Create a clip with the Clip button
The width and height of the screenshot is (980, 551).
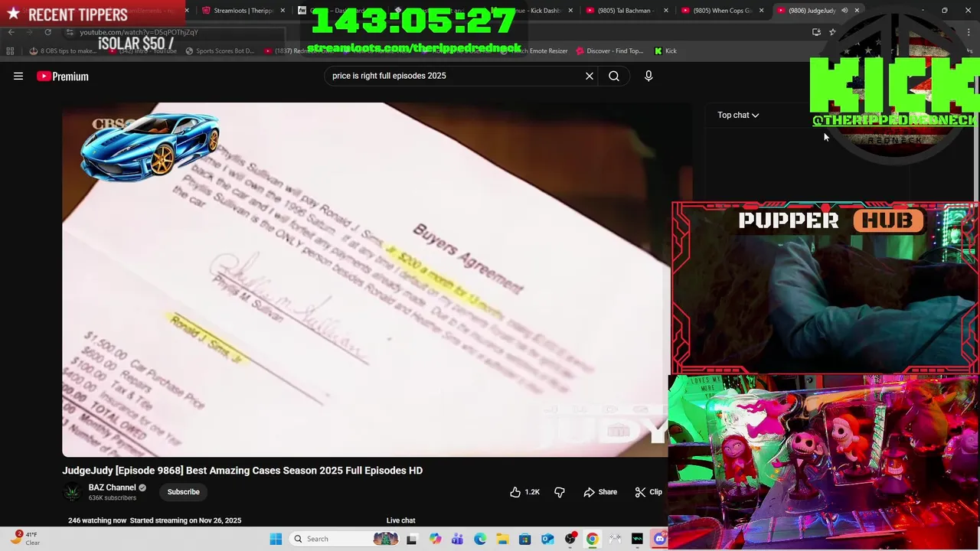pos(649,492)
